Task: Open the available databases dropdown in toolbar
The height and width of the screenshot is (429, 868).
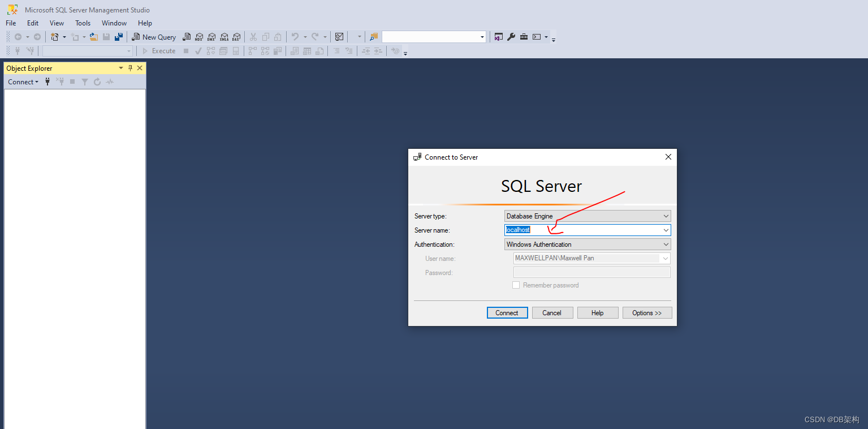Action: (x=129, y=51)
